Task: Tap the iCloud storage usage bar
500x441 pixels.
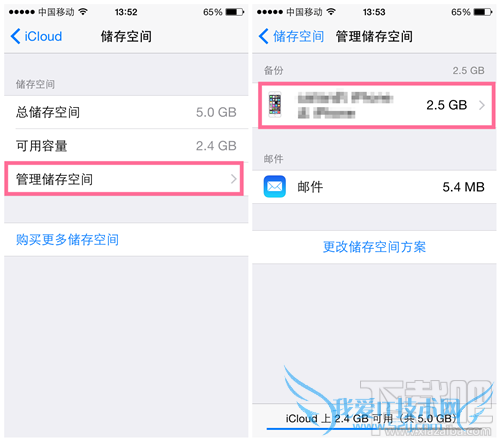Action: (x=374, y=429)
